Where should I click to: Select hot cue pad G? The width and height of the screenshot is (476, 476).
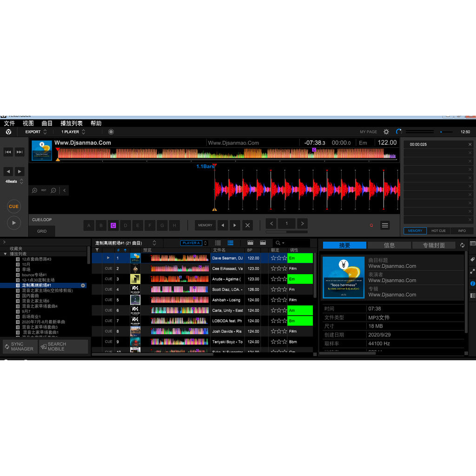click(162, 225)
